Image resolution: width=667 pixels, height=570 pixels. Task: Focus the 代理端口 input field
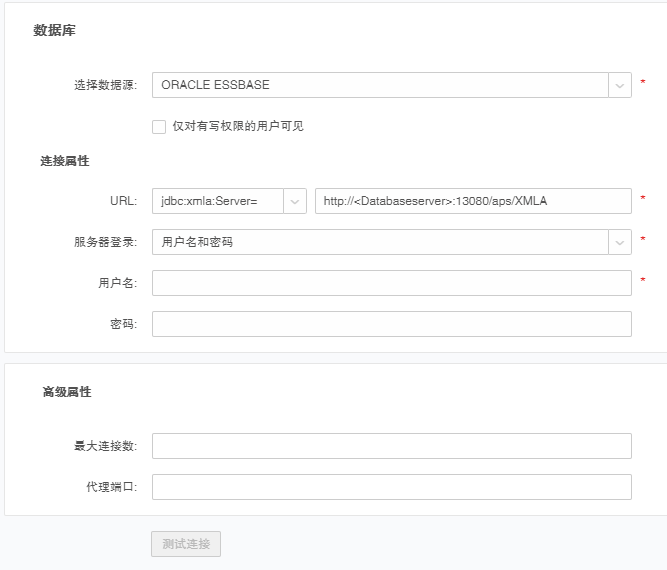(x=391, y=487)
